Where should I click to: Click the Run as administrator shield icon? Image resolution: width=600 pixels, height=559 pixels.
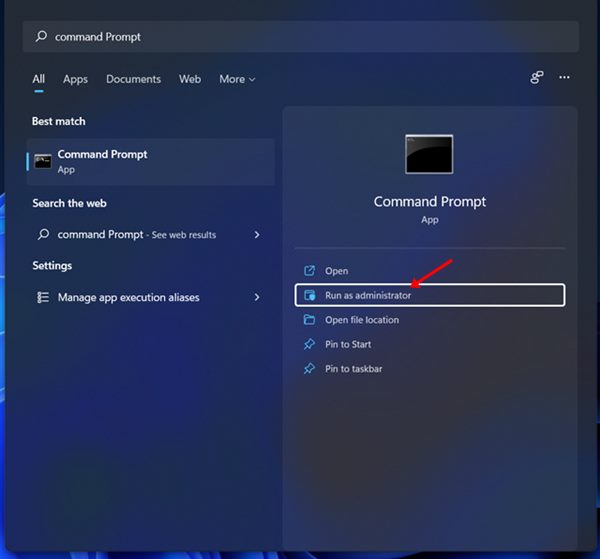point(309,295)
